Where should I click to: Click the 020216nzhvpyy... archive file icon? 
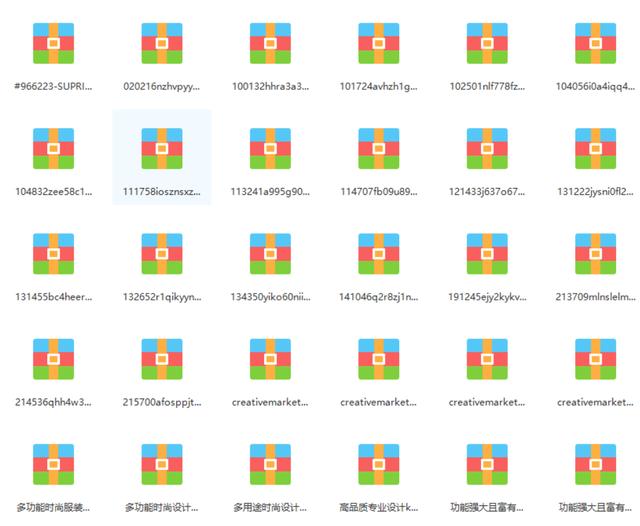(x=162, y=43)
